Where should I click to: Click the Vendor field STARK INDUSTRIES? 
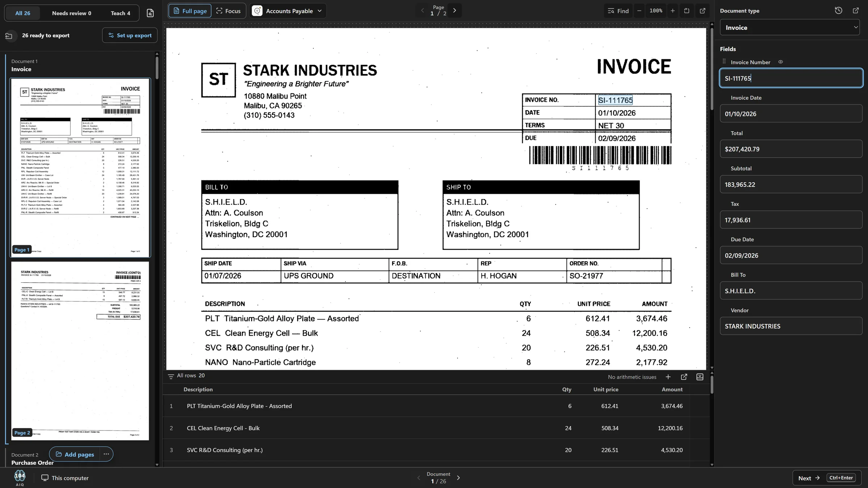(791, 326)
